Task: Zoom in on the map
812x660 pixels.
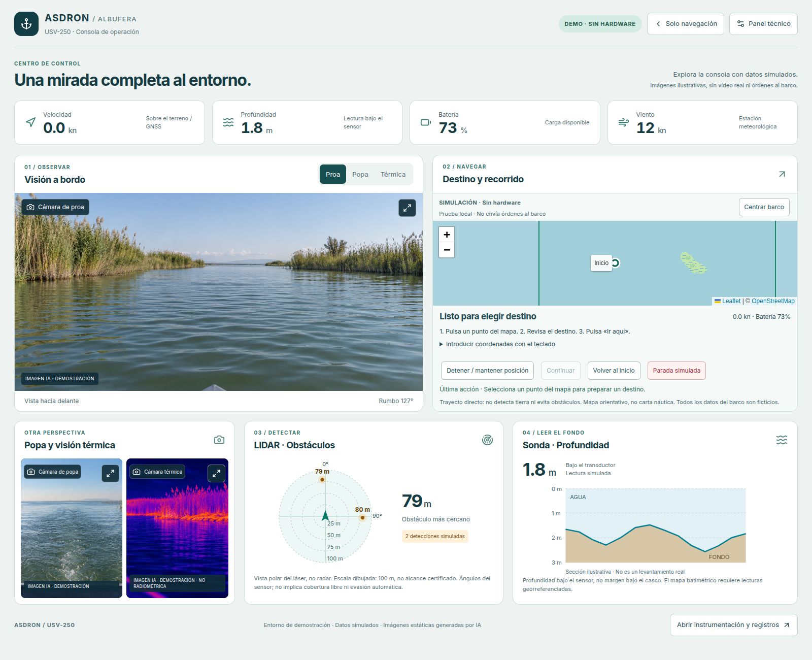Action: (x=447, y=235)
